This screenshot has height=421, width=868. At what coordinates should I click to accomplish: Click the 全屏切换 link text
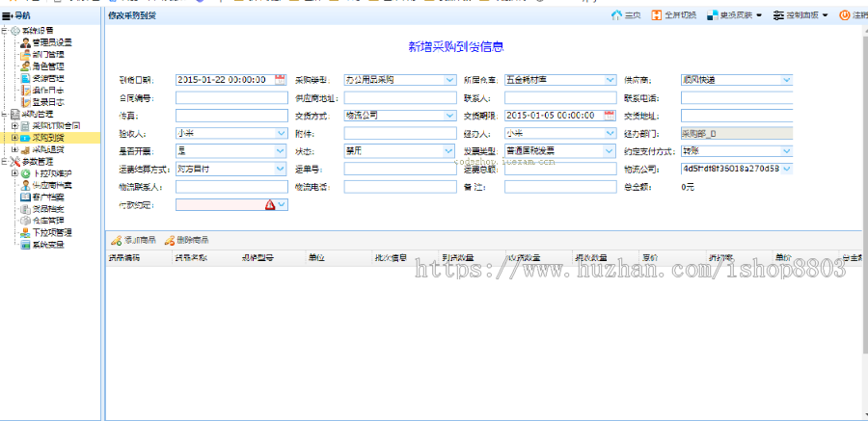[681, 15]
